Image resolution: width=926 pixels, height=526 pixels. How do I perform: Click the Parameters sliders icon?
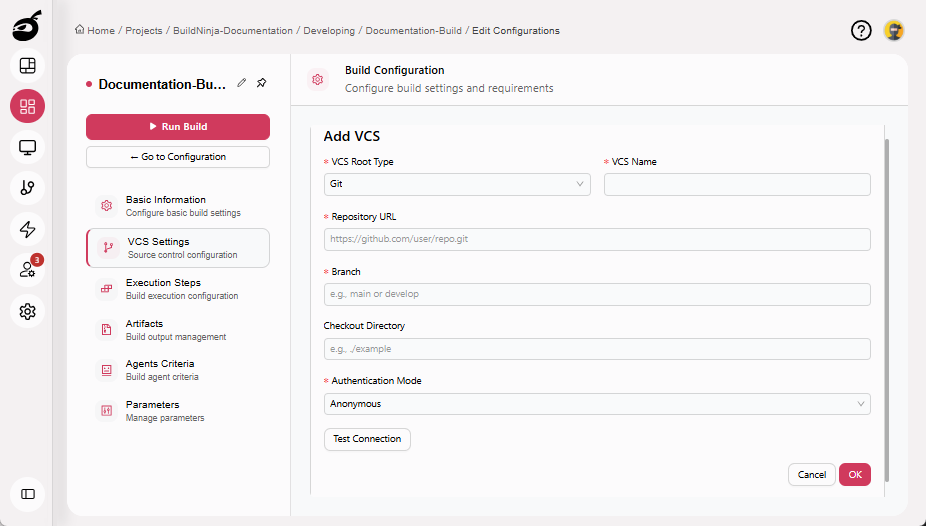[x=106, y=411]
